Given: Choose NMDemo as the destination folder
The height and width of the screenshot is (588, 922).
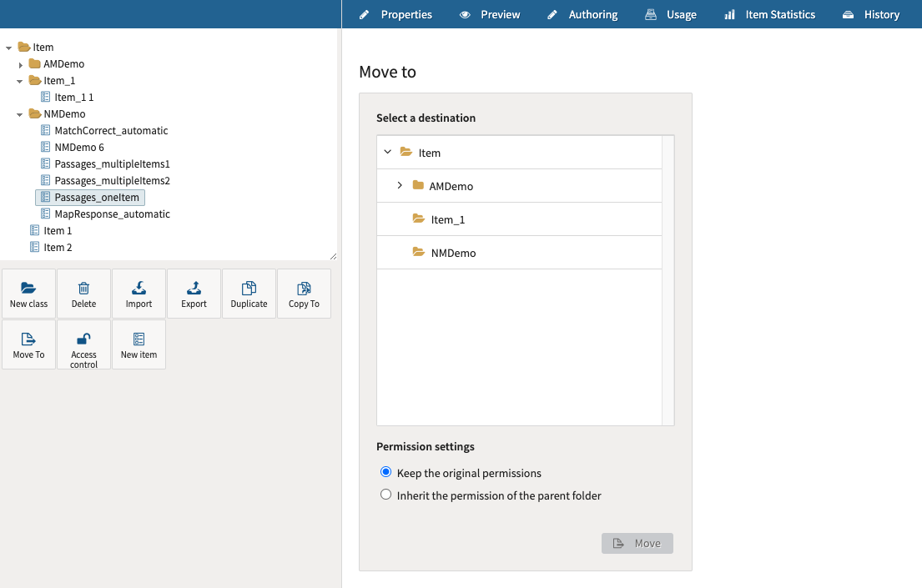Looking at the screenshot, I should click(453, 253).
